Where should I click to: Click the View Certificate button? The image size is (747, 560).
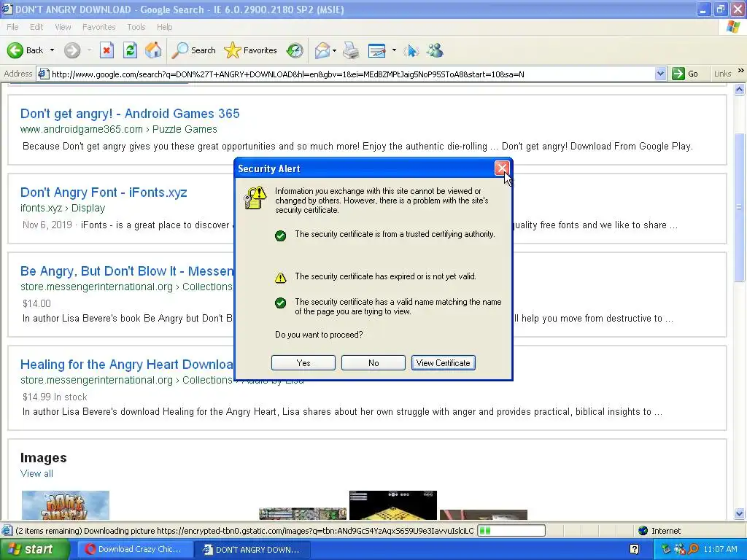click(443, 363)
